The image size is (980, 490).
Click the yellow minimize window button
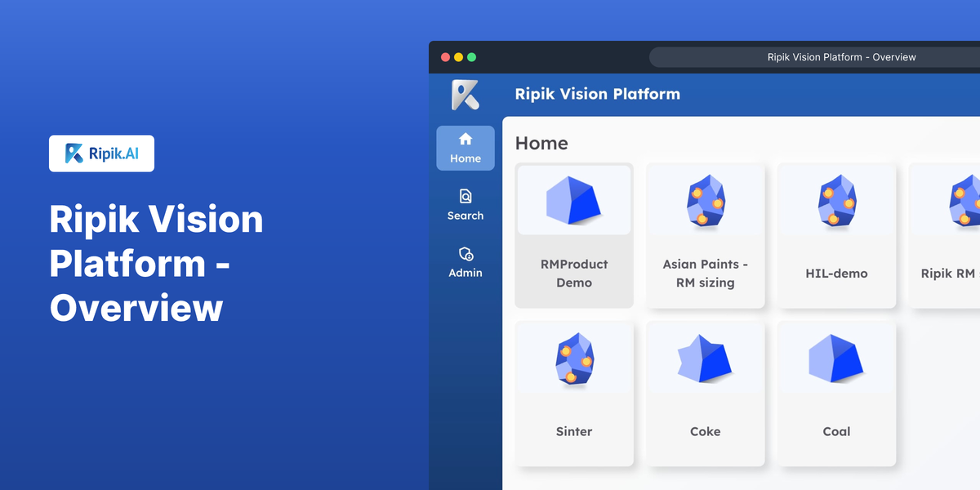458,57
